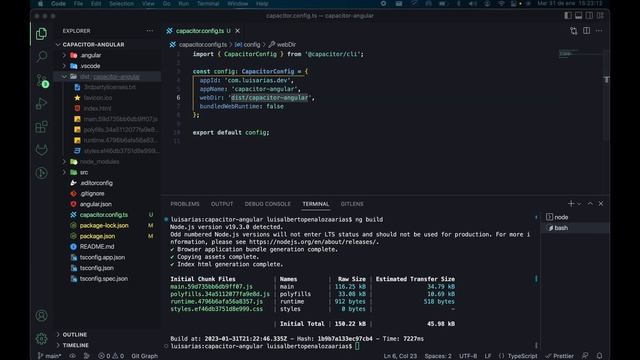Viewport: 640px width, 360px height.
Task: Click the errors and warnings count indicator
Action: click(x=111, y=356)
